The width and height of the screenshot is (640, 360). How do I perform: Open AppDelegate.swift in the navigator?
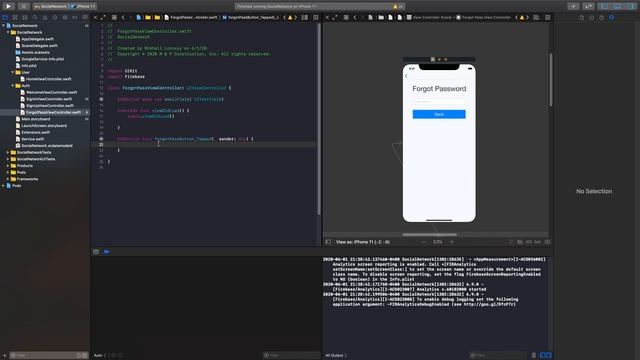(37, 39)
